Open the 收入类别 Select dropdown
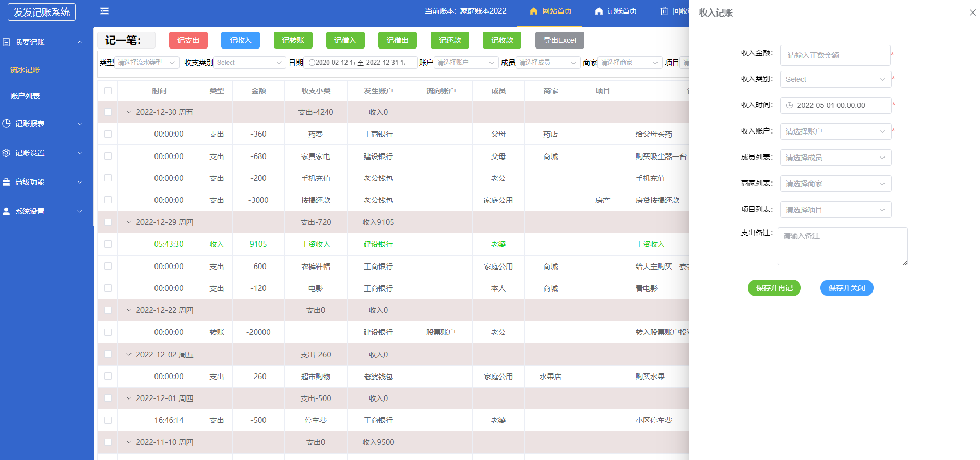Viewport: 980px width, 460px height. (x=835, y=79)
